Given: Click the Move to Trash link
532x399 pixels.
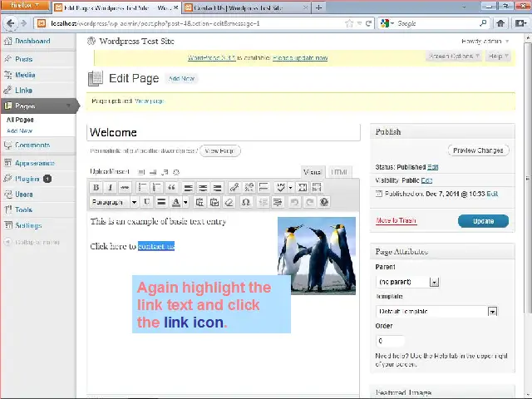Looking at the screenshot, I should 396,220.
